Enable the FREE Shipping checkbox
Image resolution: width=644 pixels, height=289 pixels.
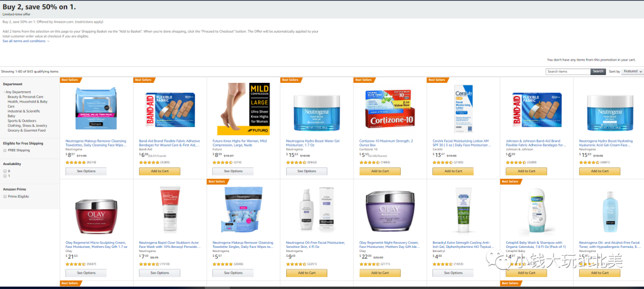(5, 150)
